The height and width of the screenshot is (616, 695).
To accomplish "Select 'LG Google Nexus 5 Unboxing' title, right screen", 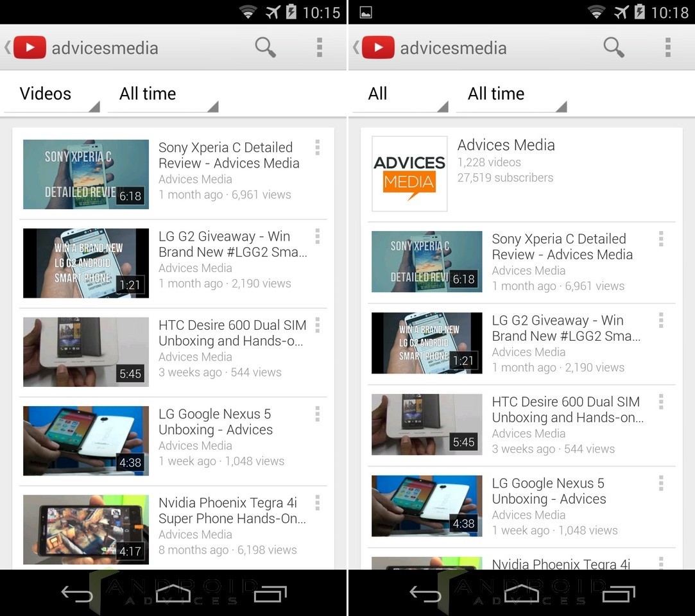I will (x=549, y=491).
